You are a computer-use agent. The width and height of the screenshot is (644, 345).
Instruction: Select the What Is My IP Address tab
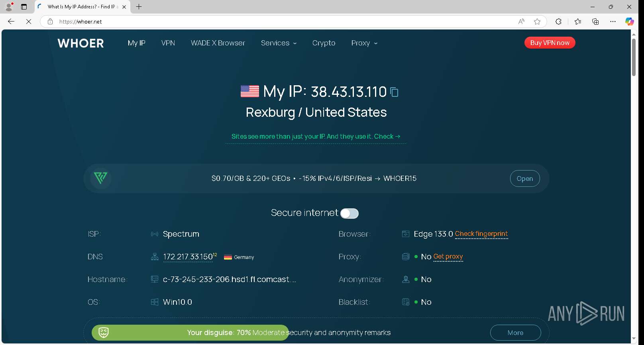pos(82,7)
